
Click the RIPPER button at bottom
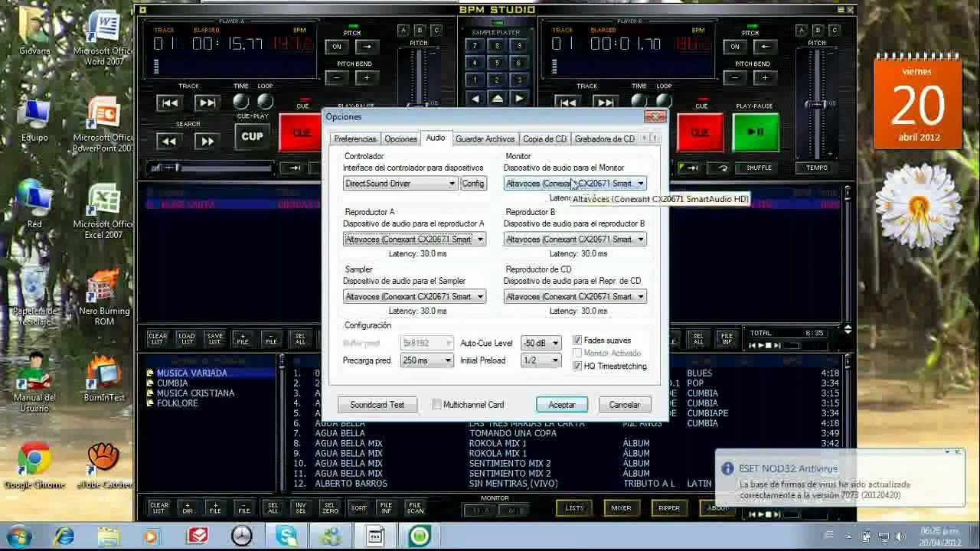click(x=668, y=508)
